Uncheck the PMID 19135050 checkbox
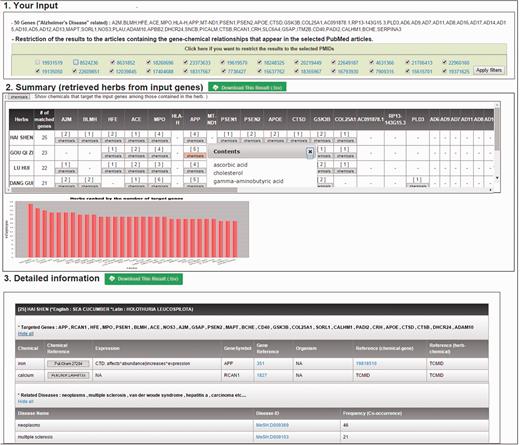The height and width of the screenshot is (445, 520). tap(38, 71)
